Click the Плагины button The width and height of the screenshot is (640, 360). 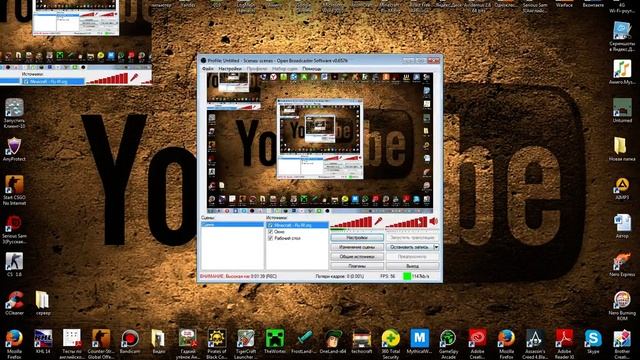(x=357, y=266)
